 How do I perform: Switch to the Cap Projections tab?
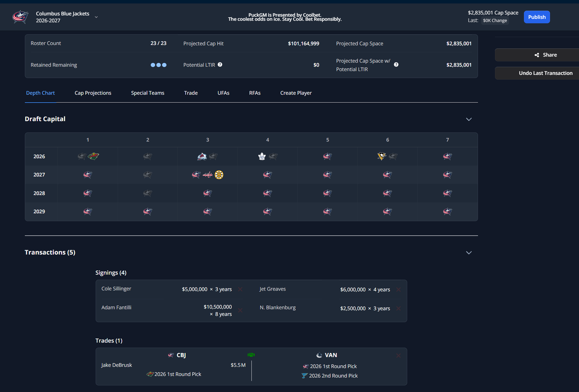point(93,93)
